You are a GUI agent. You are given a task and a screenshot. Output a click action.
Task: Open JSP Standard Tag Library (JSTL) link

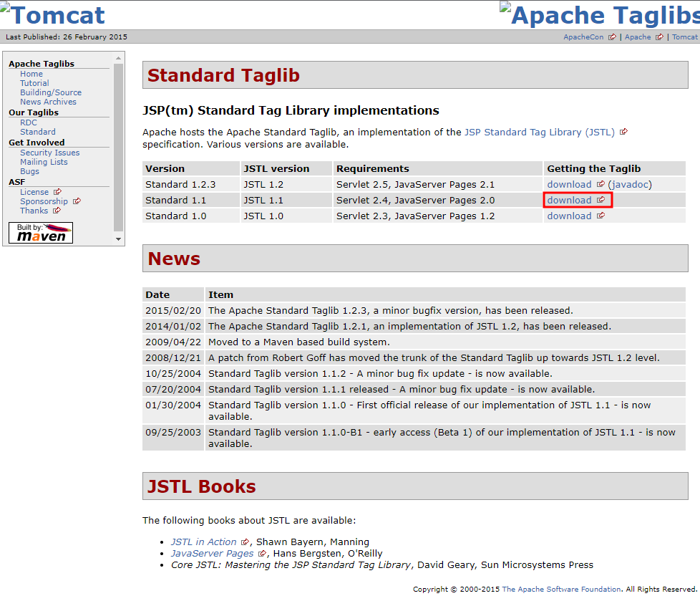(x=539, y=133)
